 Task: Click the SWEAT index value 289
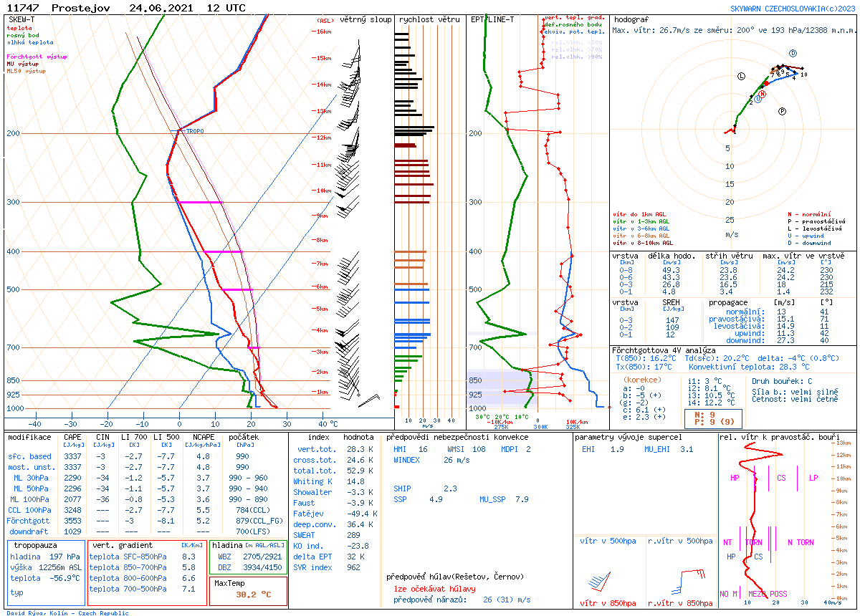(353, 535)
